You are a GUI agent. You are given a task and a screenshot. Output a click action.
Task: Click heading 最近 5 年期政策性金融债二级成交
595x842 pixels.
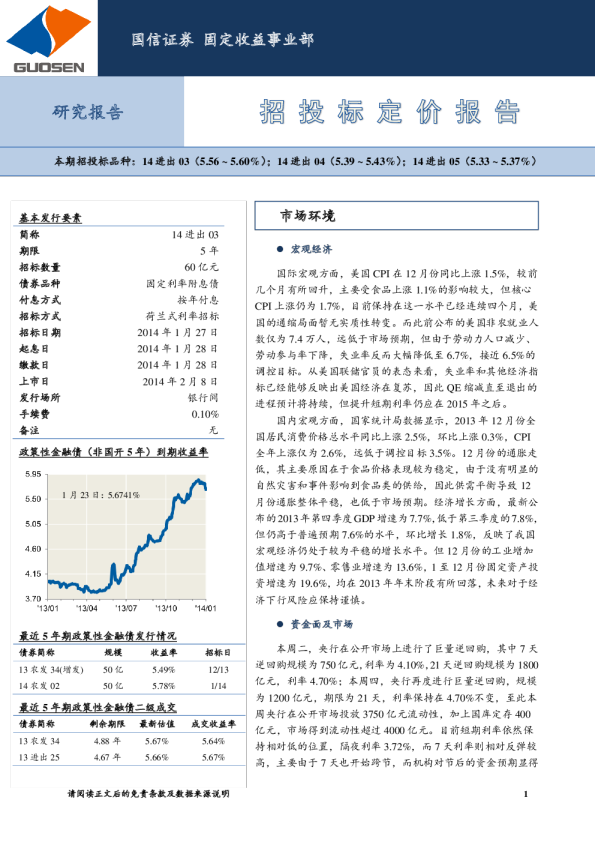pyautogui.click(x=98, y=707)
